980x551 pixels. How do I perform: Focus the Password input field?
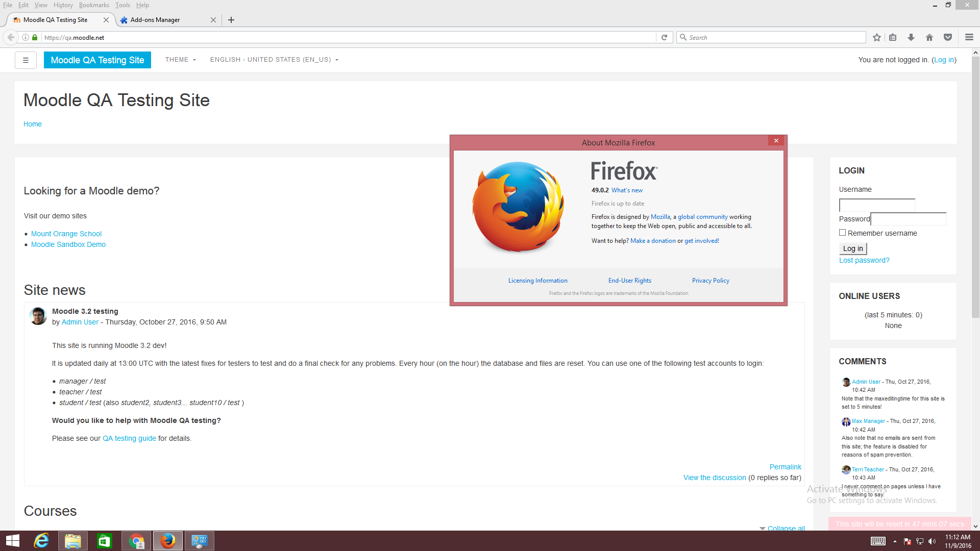tap(909, 219)
